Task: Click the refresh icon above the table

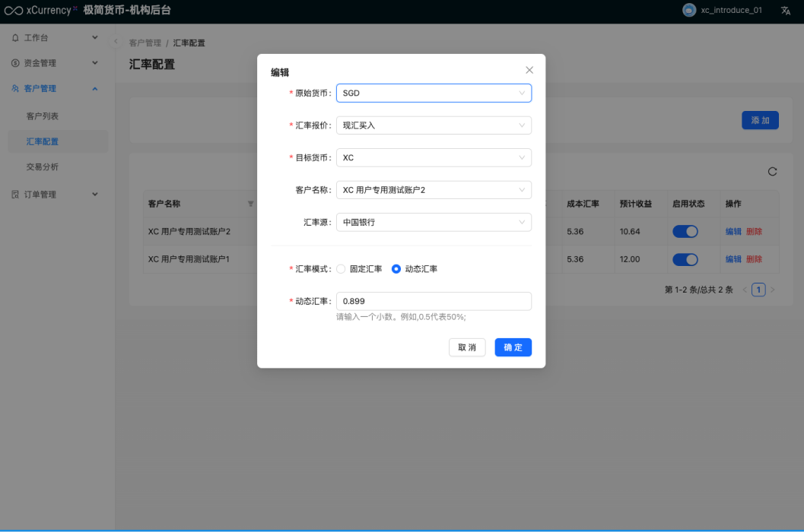Action: click(x=772, y=172)
